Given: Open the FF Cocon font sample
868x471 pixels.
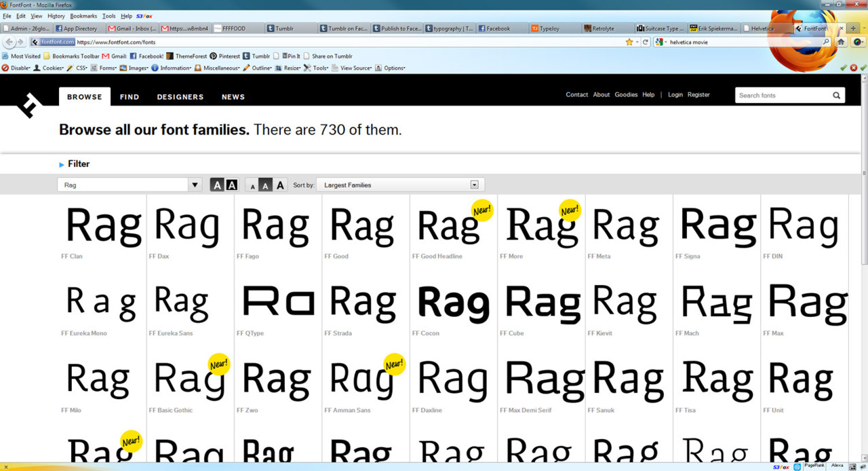Looking at the screenshot, I should (x=453, y=303).
